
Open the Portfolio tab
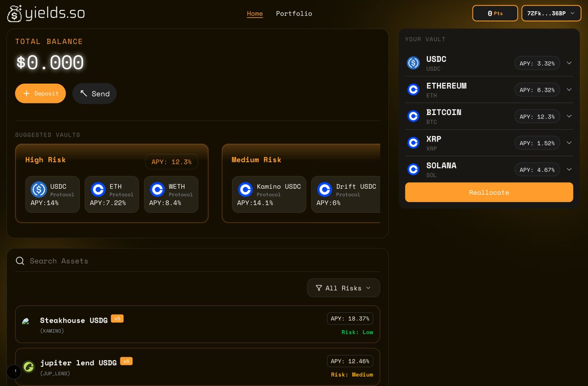294,14
